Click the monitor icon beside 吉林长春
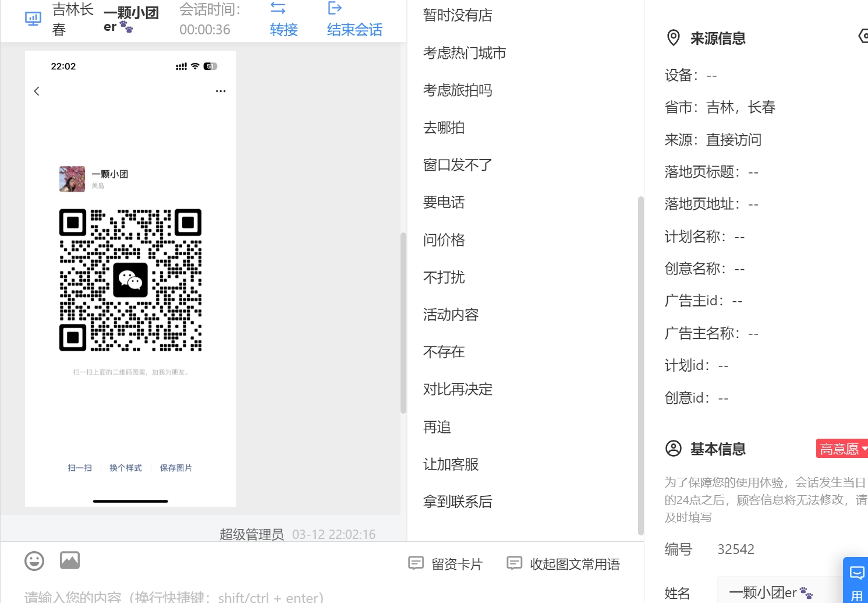868x603 pixels. pos(33,19)
